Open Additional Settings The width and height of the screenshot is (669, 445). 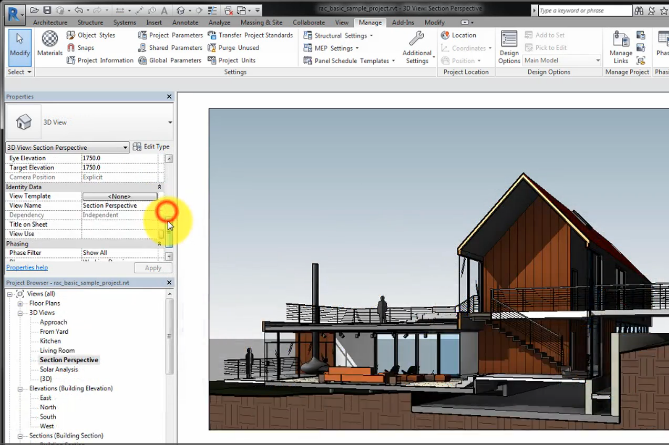click(x=417, y=46)
